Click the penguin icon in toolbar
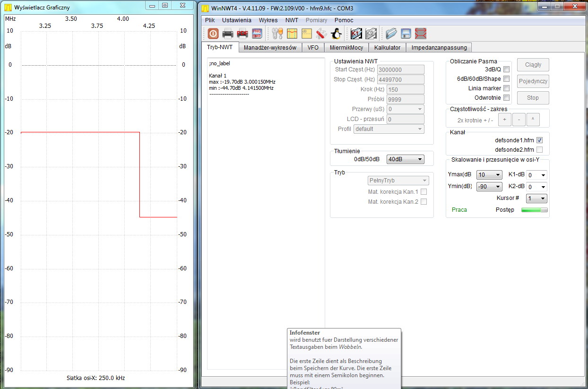588x389 pixels. click(x=336, y=34)
